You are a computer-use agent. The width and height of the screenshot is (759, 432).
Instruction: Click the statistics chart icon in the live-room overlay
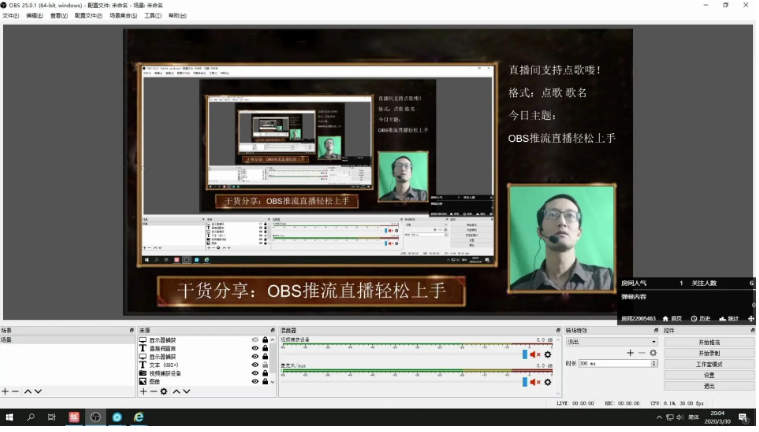pos(723,319)
